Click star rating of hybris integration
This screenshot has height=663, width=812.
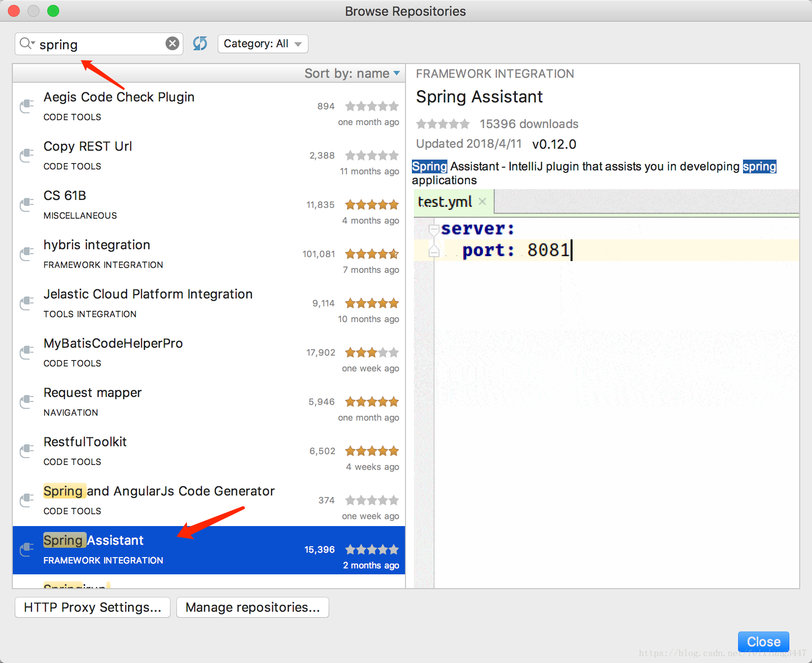click(372, 254)
